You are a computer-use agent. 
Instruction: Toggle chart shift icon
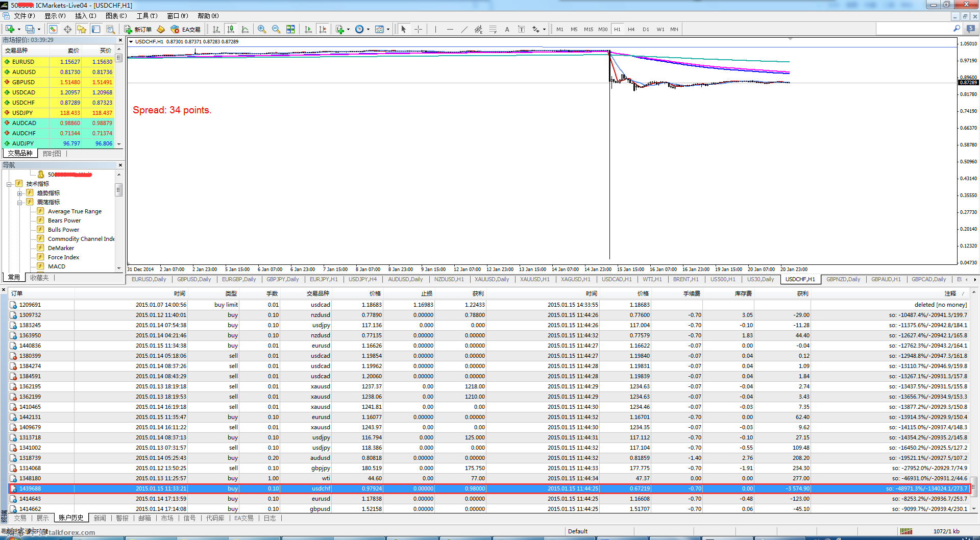(323, 29)
